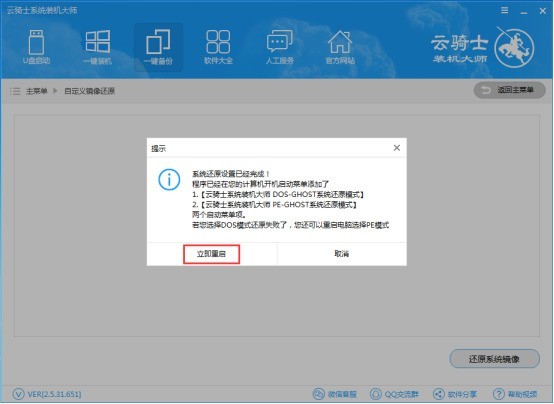Click the 系统还原设置已经完成 message
This screenshot has height=404, width=554.
[x=231, y=174]
